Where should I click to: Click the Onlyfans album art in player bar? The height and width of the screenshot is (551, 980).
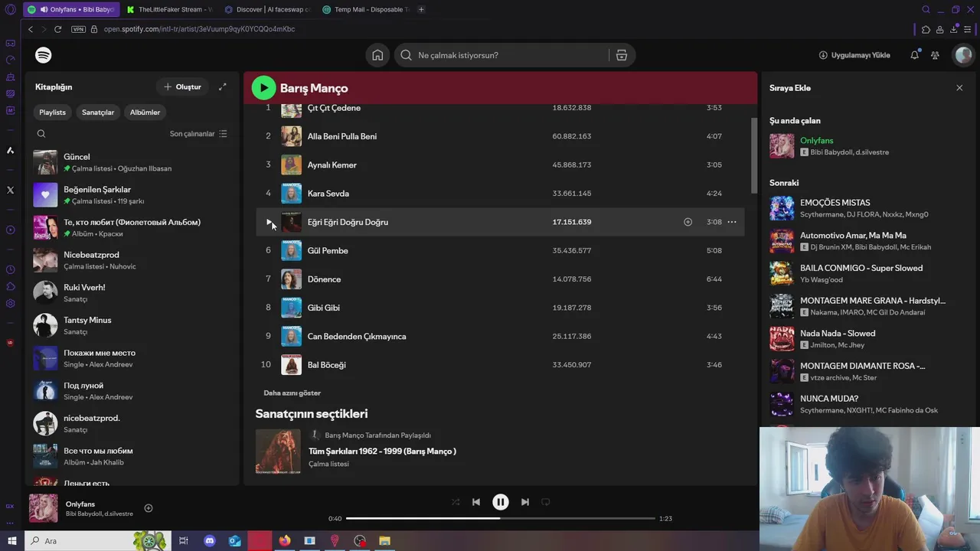(x=44, y=508)
